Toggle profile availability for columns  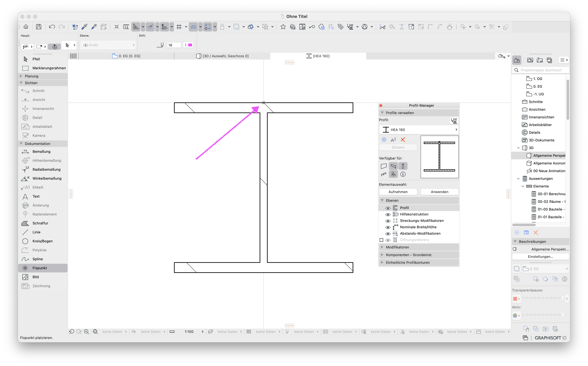point(403,166)
